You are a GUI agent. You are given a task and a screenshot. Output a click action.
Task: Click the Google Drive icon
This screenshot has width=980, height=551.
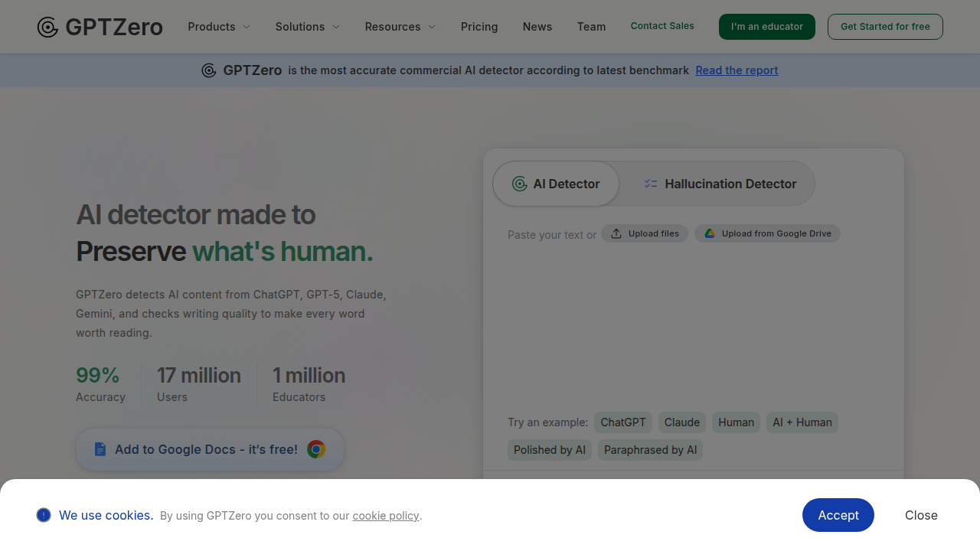click(x=710, y=233)
